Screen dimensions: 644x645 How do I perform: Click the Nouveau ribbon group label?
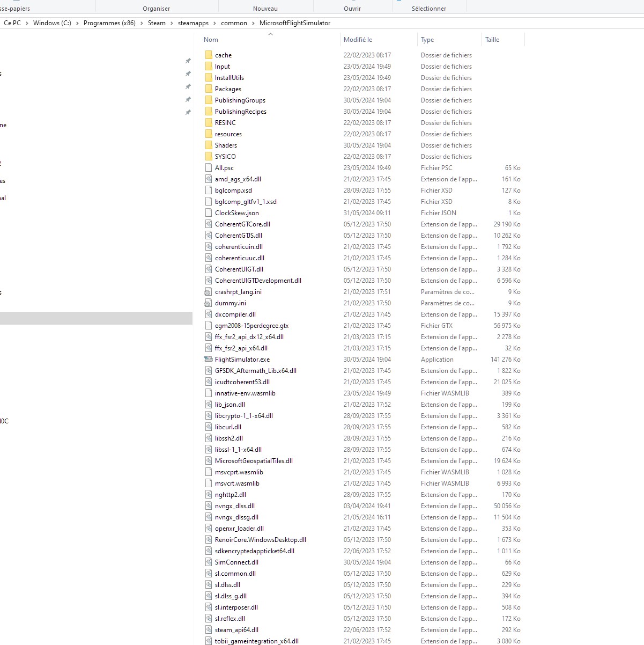point(265,9)
